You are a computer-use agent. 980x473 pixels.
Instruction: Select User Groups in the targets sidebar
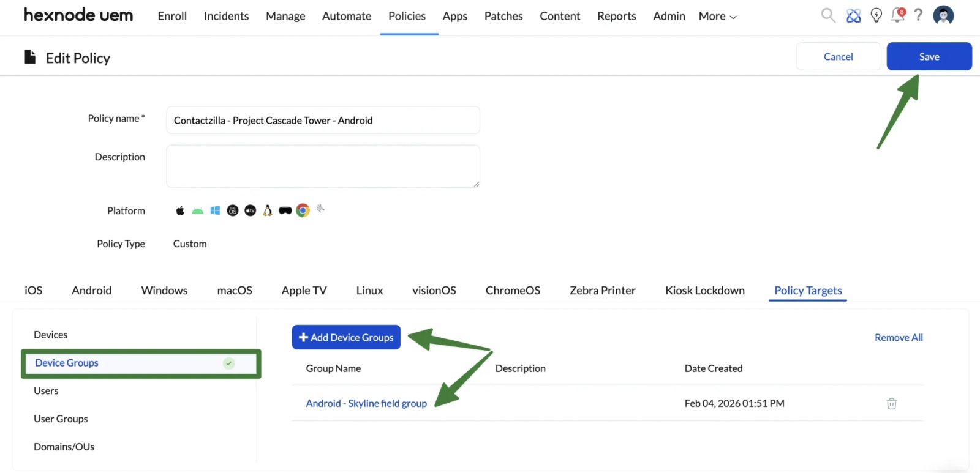click(61, 419)
